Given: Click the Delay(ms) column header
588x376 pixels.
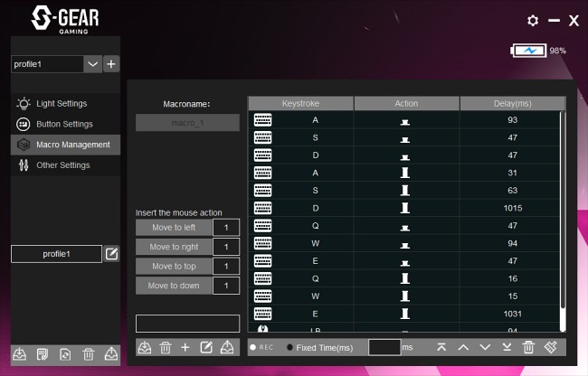Looking at the screenshot, I should tap(513, 103).
